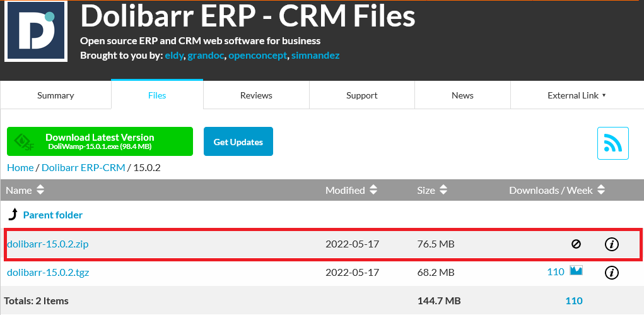Click the project tagline text
Image resolution: width=644 pixels, height=315 pixels.
pos(200,40)
